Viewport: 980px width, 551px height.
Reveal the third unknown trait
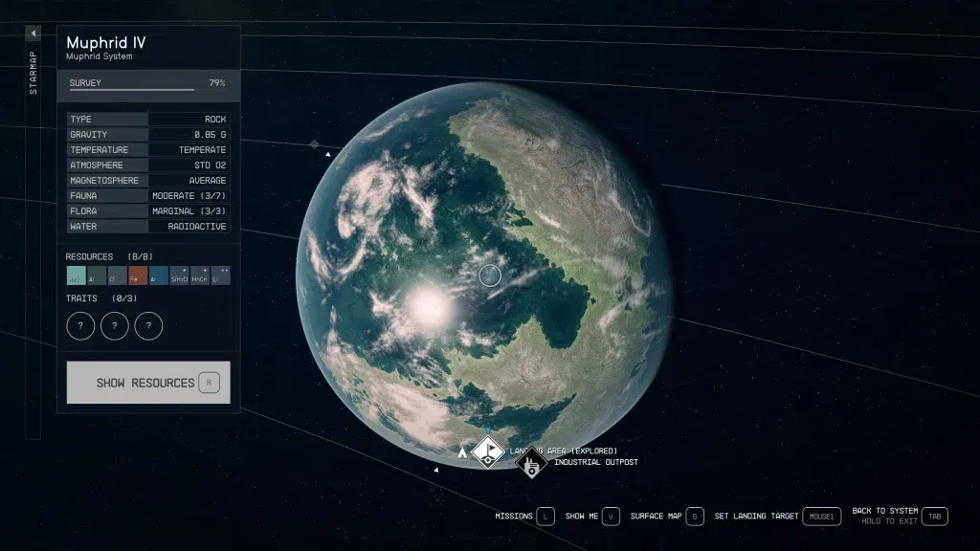coord(148,325)
